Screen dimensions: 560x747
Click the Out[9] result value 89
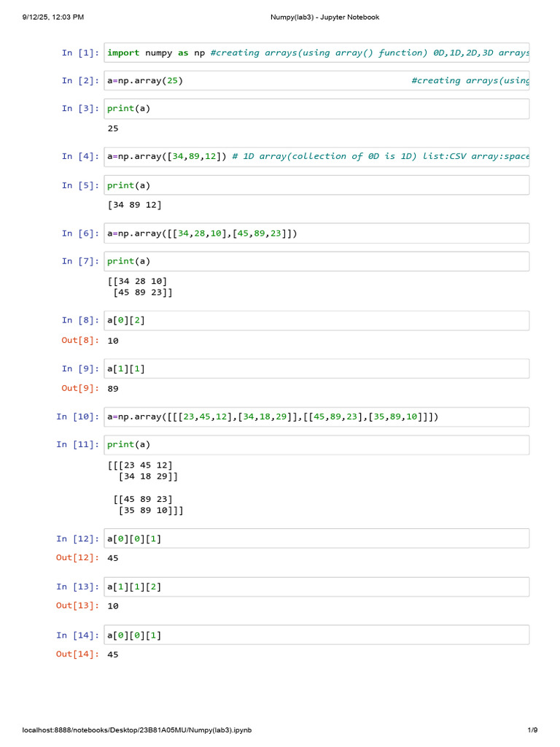coord(113,389)
